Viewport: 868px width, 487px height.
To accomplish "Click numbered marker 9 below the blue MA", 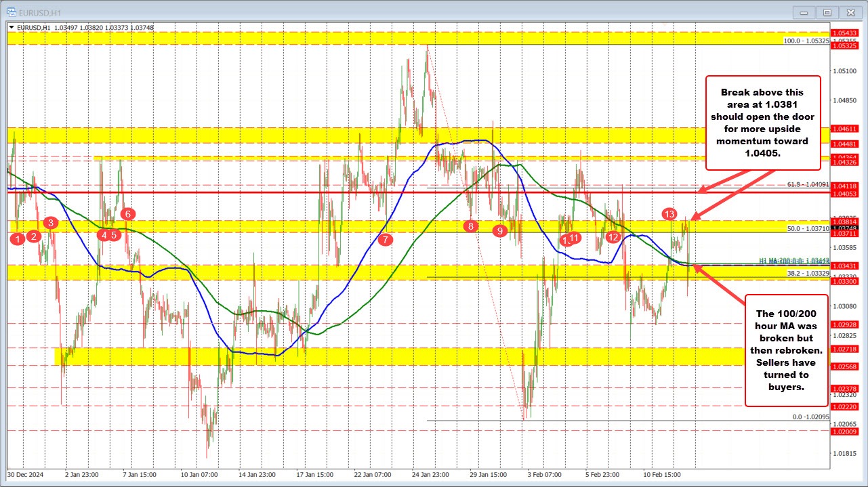I will pyautogui.click(x=499, y=230).
